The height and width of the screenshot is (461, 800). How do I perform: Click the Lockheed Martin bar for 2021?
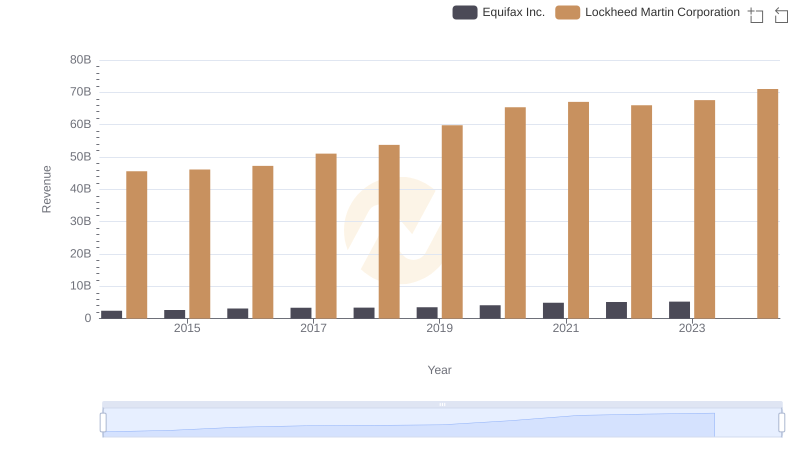(x=579, y=210)
